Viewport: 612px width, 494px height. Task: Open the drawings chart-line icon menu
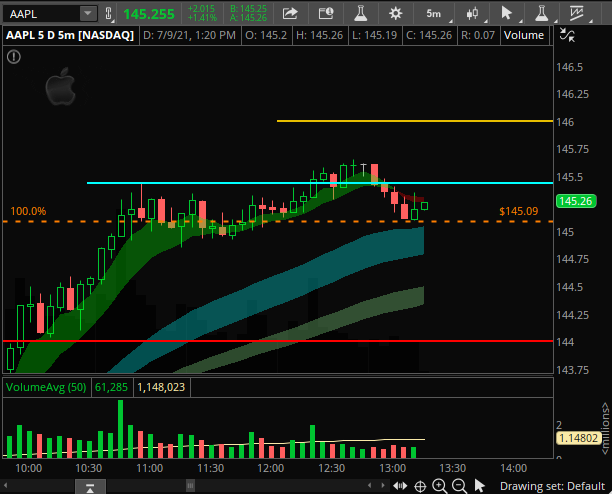576,14
